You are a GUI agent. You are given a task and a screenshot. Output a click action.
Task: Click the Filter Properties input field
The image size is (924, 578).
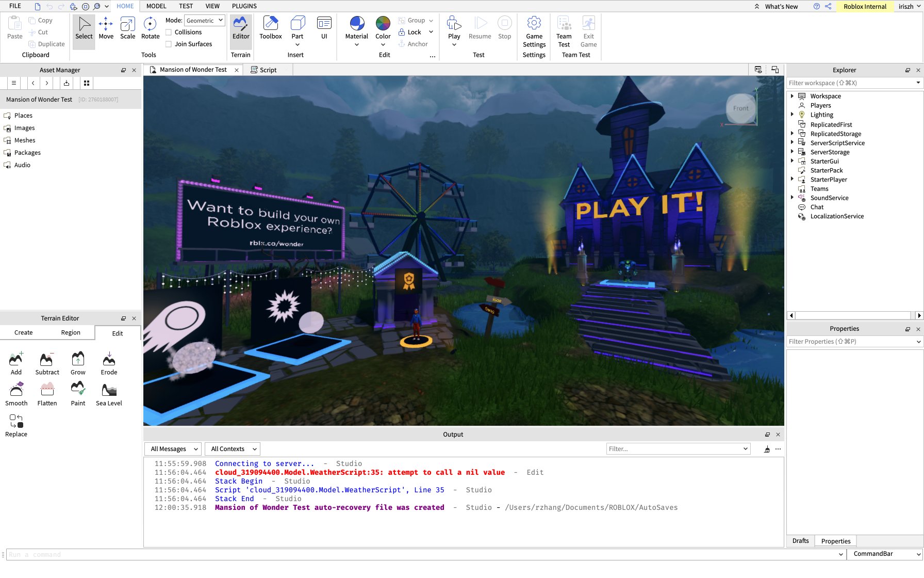[851, 342]
